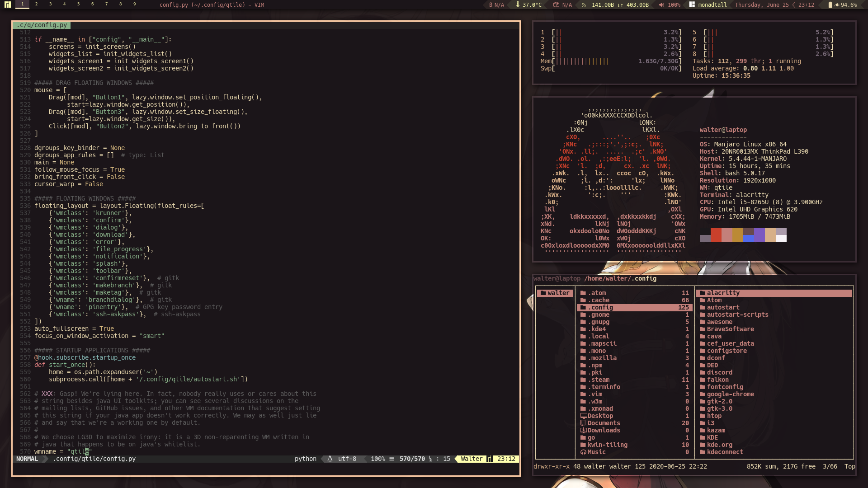Image resolution: width=868 pixels, height=488 pixels.
Task: Click the bitcoin price indicator icon
Action: 491,5
